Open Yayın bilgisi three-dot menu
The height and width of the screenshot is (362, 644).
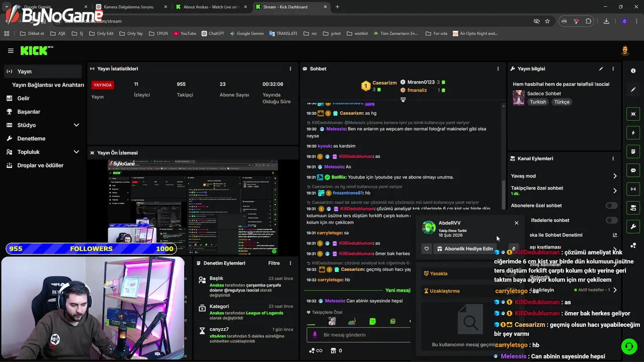(x=613, y=69)
